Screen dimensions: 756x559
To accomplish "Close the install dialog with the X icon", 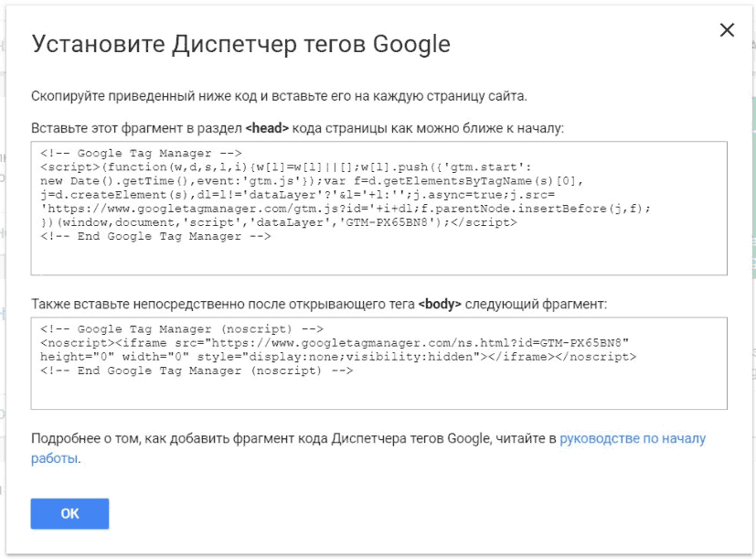I will click(x=727, y=30).
